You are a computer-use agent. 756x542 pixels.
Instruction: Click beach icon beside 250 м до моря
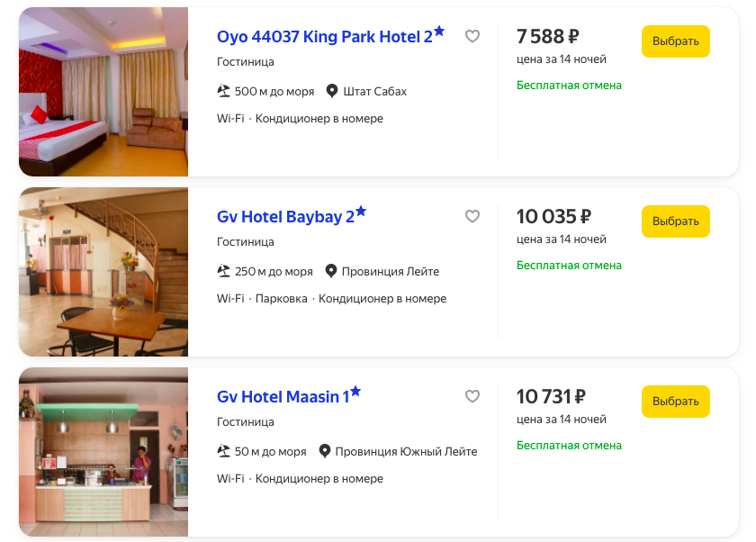click(224, 271)
